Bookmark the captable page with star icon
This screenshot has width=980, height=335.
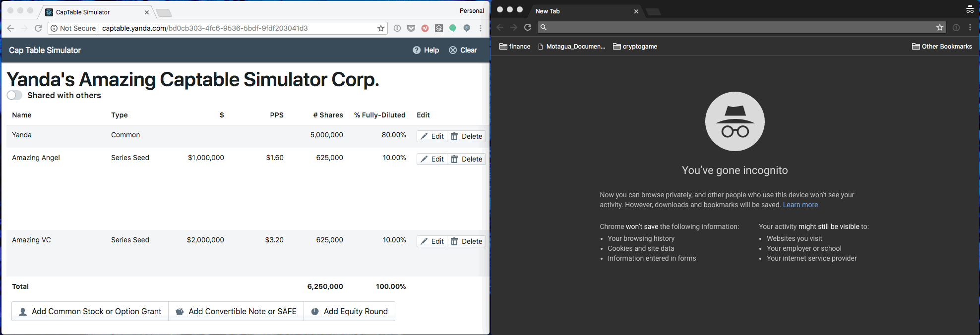(381, 28)
